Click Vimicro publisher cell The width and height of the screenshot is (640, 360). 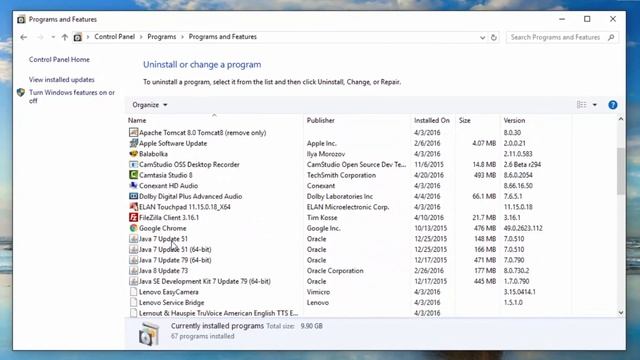(318, 292)
